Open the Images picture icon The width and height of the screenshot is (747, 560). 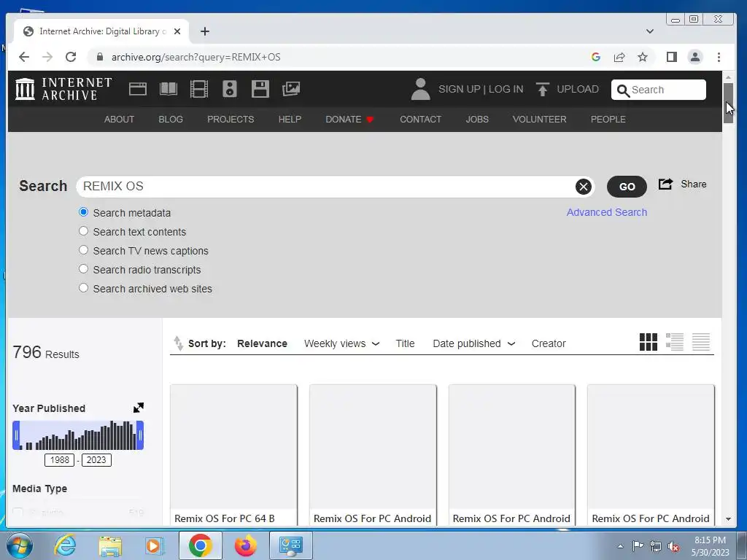click(x=291, y=89)
